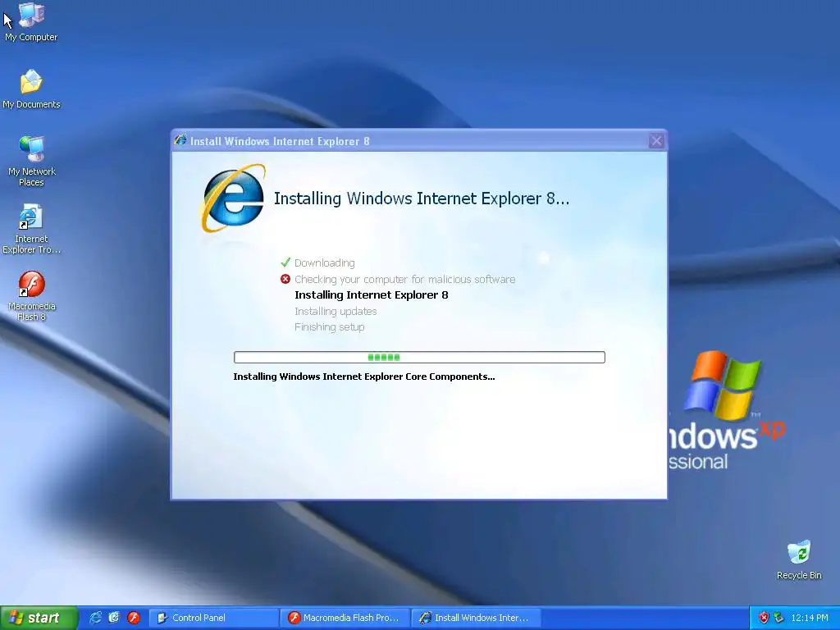Click 'Installing Windows Internet Explorer Core Components' status text

pyautogui.click(x=364, y=377)
